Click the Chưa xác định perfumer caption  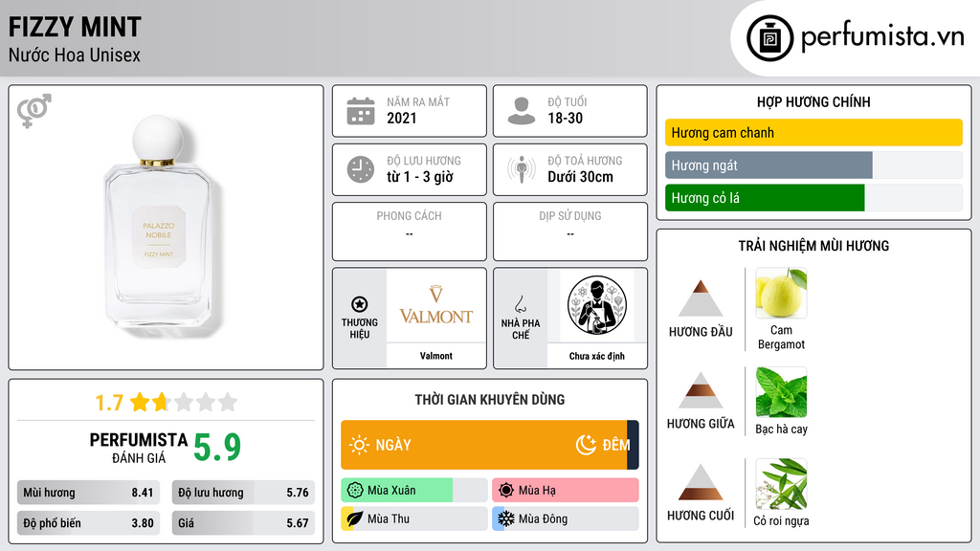click(x=597, y=356)
